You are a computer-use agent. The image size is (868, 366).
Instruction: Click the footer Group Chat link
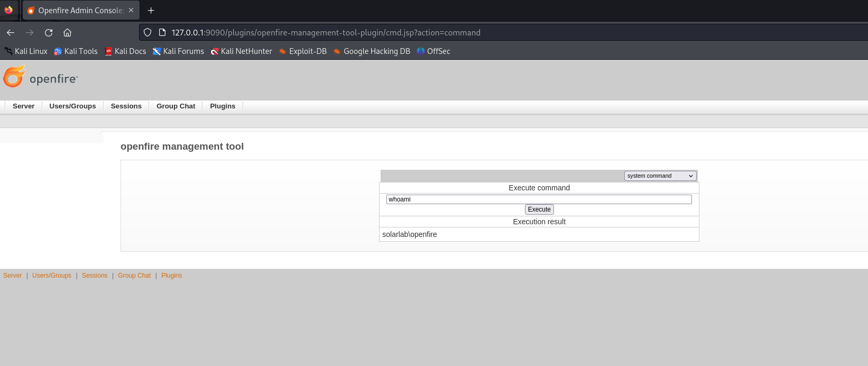click(134, 276)
